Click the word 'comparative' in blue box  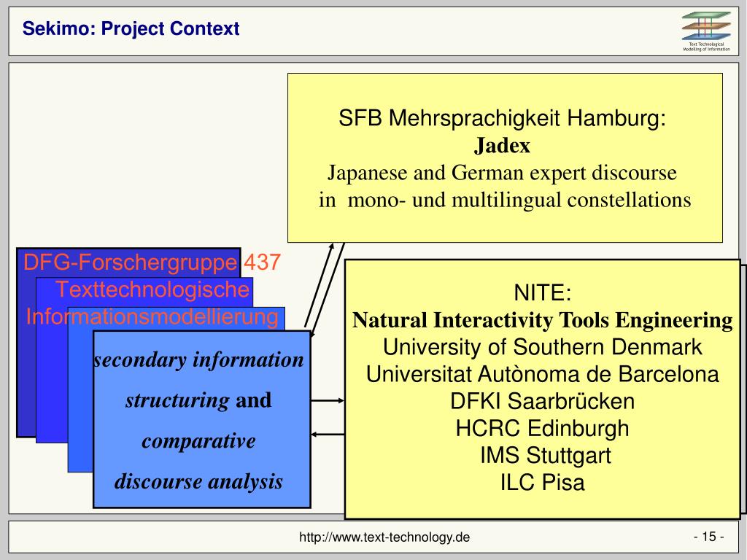(198, 441)
